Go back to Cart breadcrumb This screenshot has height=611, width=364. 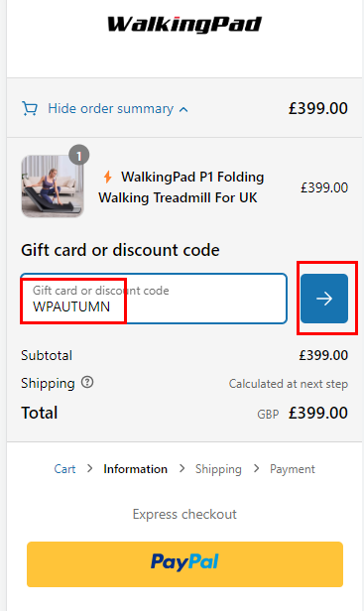click(64, 469)
